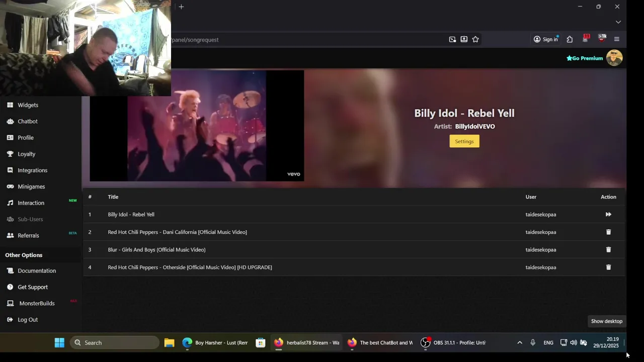Open the volume tray icon
The height and width of the screenshot is (362, 644).
point(574,343)
